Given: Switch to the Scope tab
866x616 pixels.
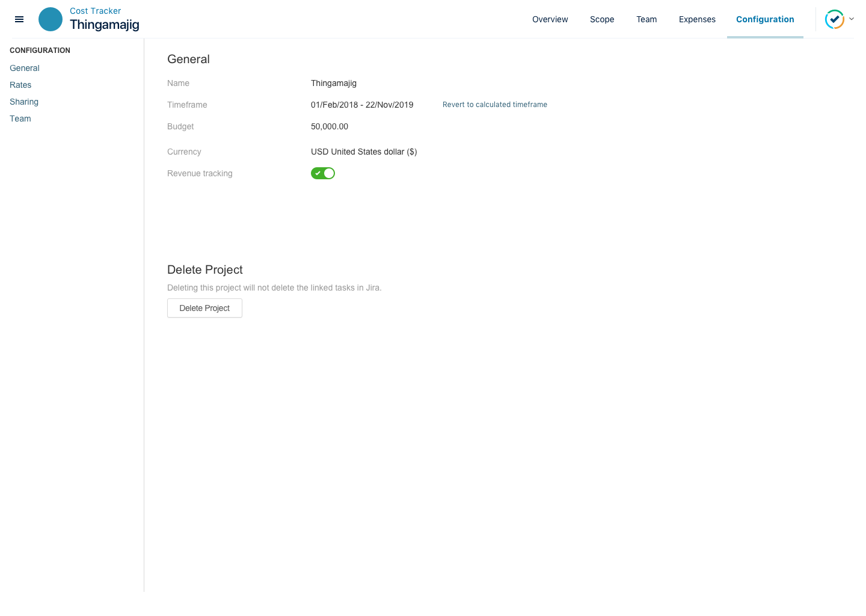Looking at the screenshot, I should [602, 19].
